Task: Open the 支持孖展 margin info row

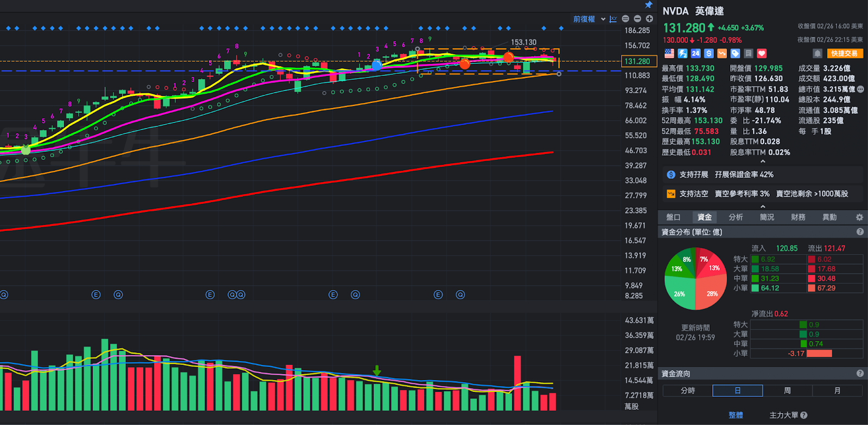Action: 762,175
